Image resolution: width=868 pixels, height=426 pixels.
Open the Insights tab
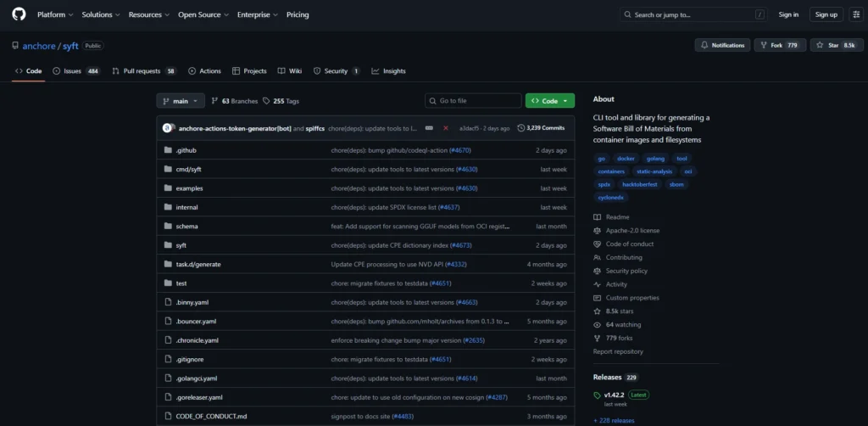coord(388,71)
